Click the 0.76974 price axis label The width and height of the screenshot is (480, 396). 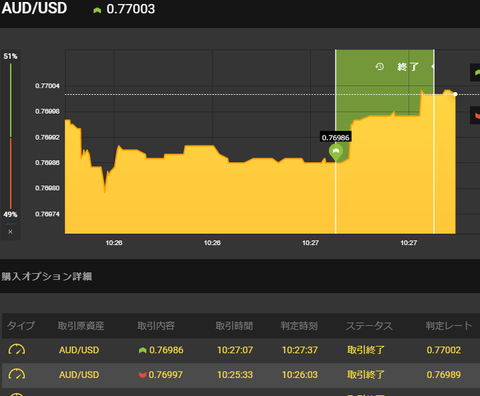click(x=47, y=214)
